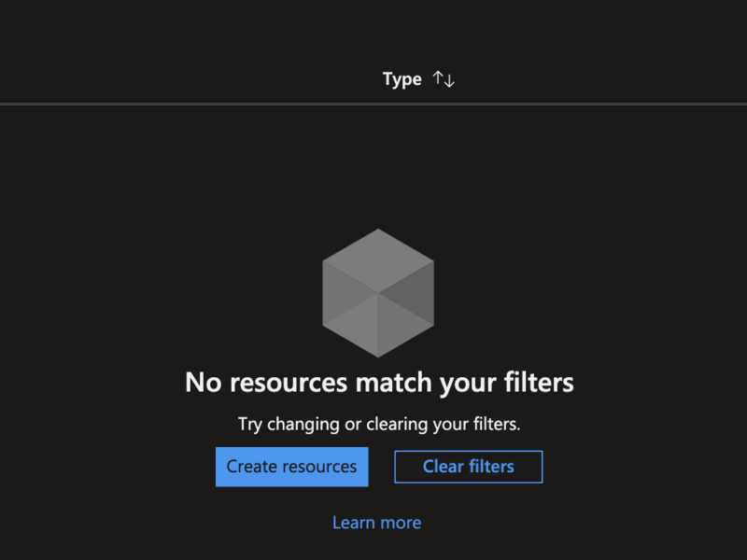Screen dimensions: 747x560
Task: Click the No resources match your filters heading
Action: pos(377,383)
